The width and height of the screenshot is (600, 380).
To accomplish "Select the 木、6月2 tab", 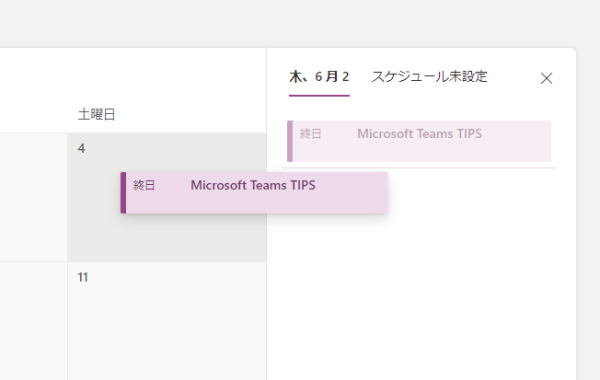I will 319,77.
